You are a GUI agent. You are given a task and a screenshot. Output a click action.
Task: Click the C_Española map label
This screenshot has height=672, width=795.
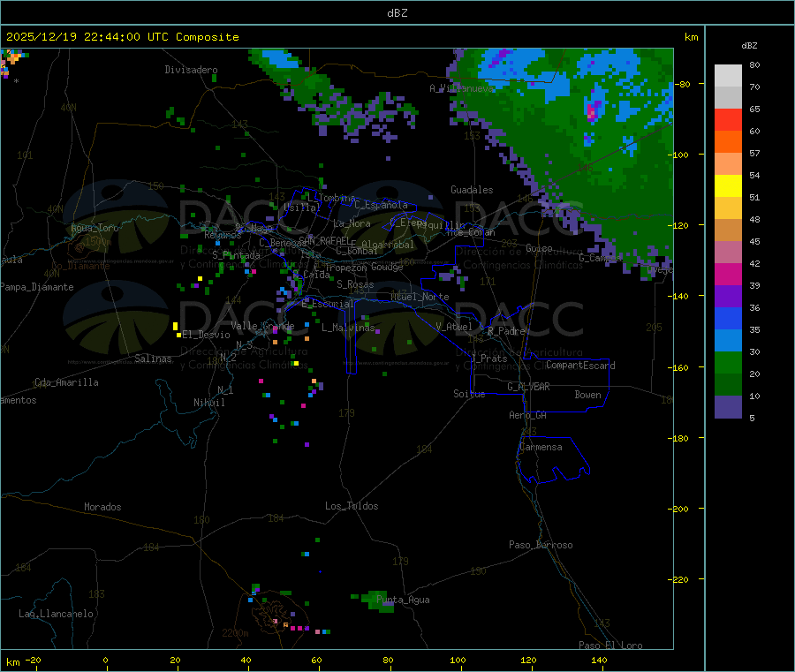point(382,205)
